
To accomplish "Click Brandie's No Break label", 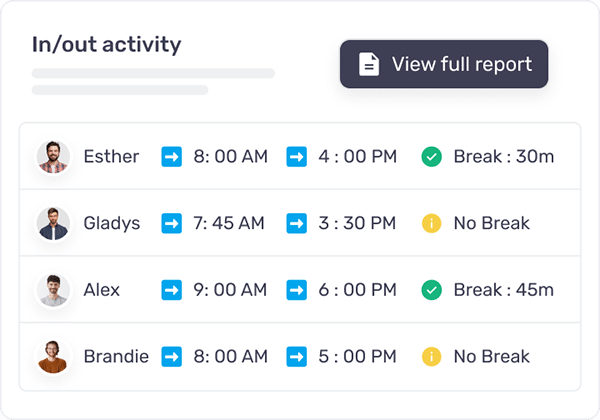I will pyautogui.click(x=492, y=356).
